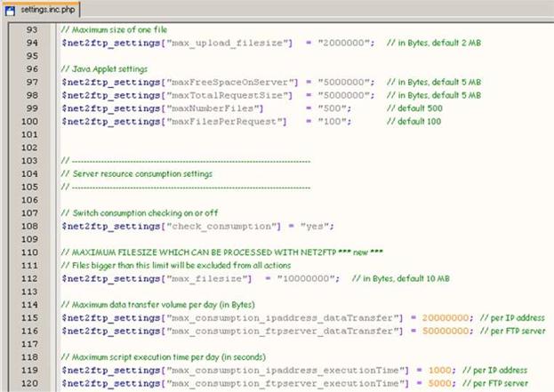Click the "5000000" value on line 98
554x392 pixels.
[x=346, y=95]
